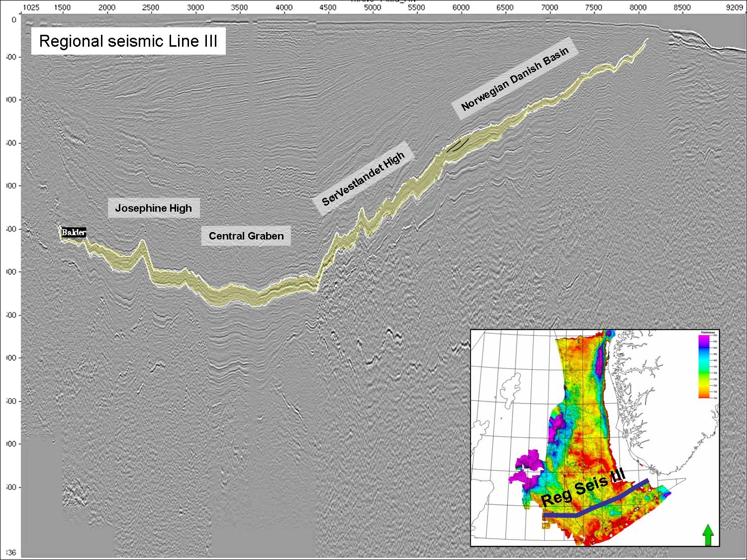Image resolution: width=747 pixels, height=560 pixels.
Task: Click trace number 1500 on top axis
Action: [63, 8]
